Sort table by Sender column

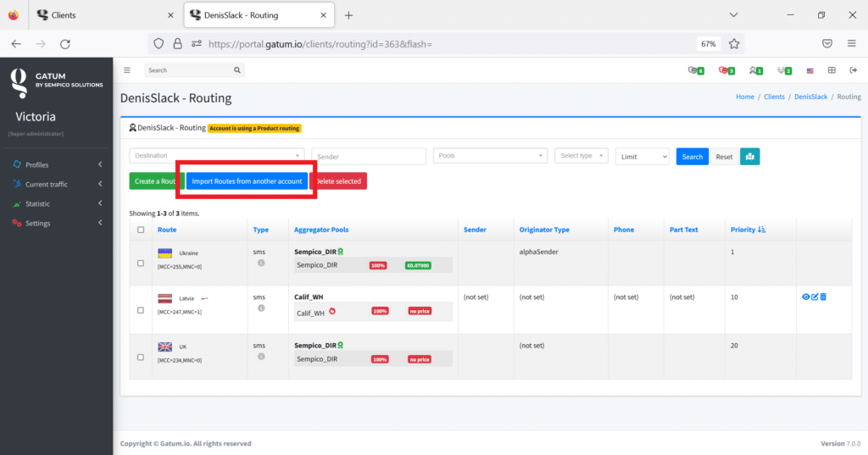coord(475,230)
